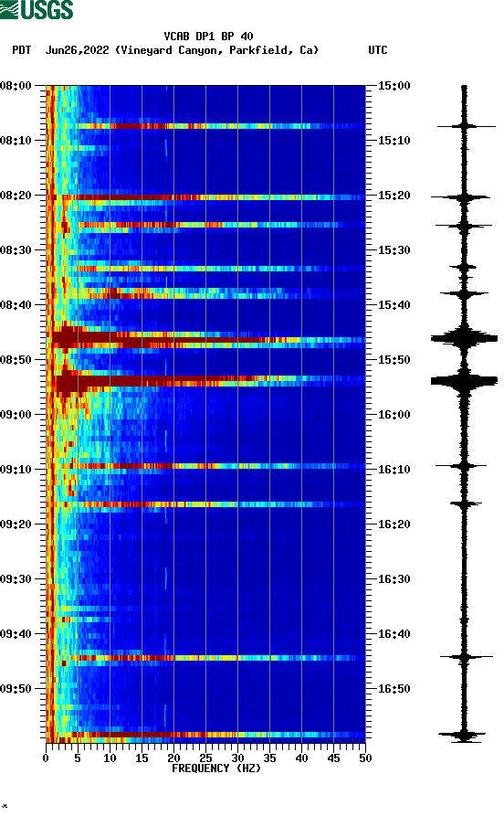This screenshot has height=816, width=504.
Task: Click the seismogram waveform spike near 15:20
Action: (x=461, y=197)
